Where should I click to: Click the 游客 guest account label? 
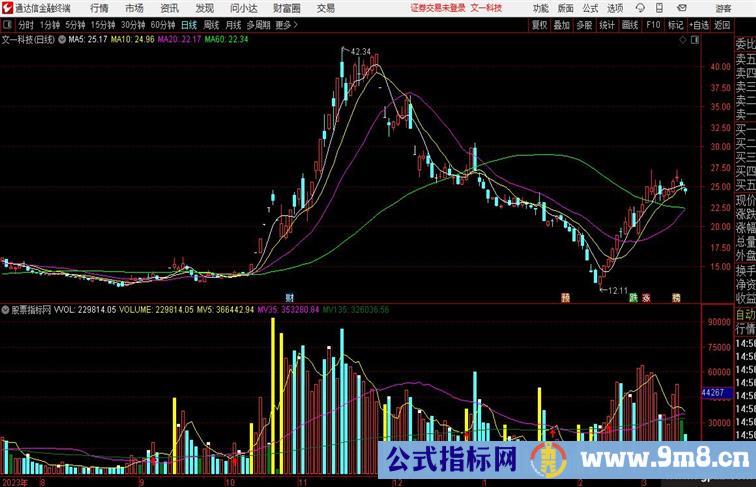723,9
